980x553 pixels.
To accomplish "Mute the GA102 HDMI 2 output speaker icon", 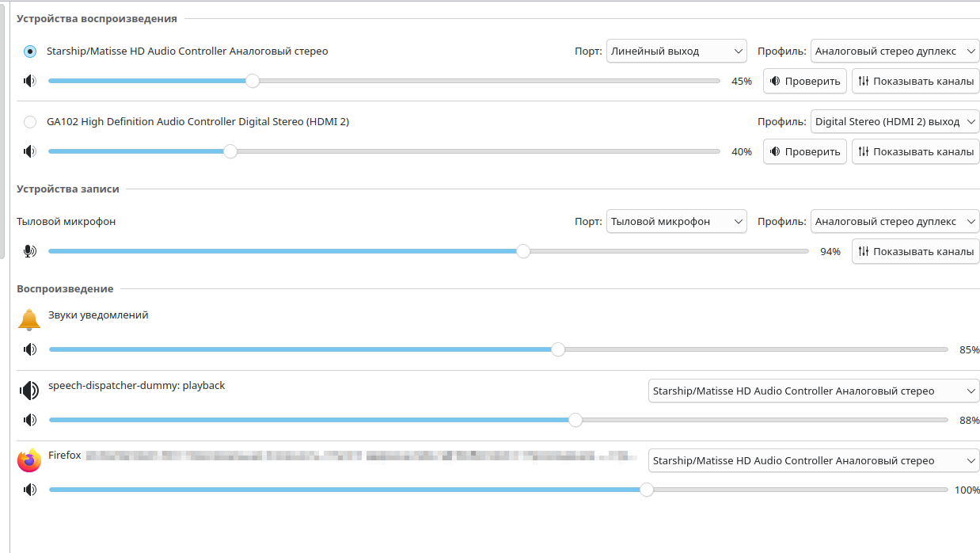I will [x=30, y=151].
